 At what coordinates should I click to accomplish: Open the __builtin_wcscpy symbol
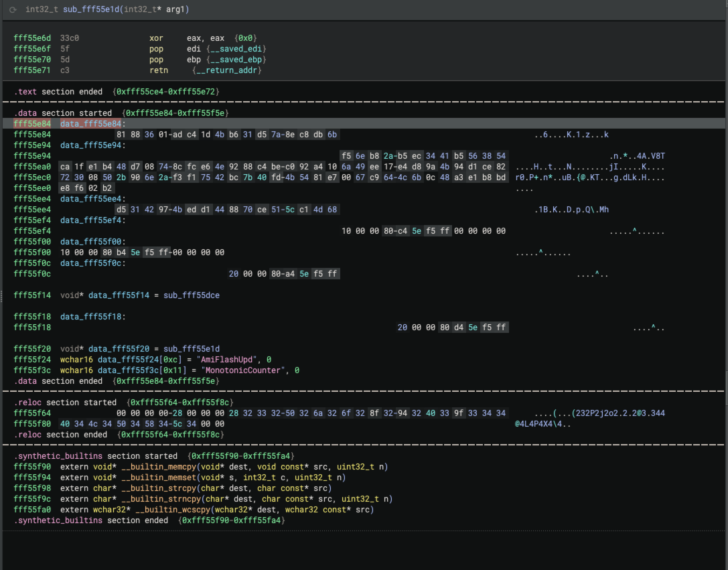point(173,510)
